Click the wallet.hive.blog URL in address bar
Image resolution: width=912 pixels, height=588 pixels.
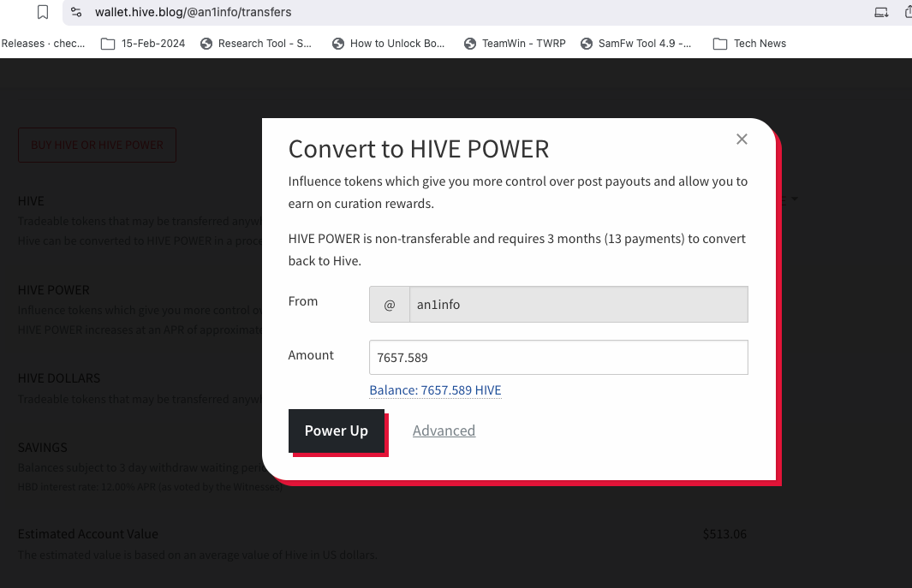193,12
